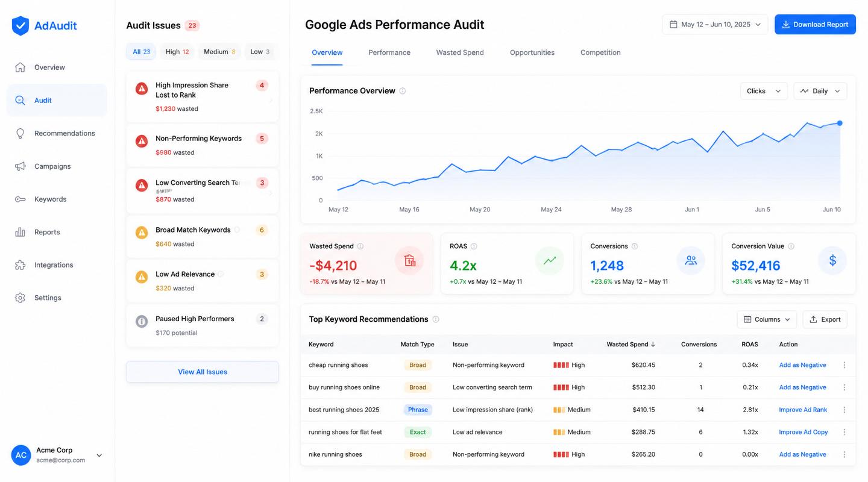This screenshot has height=482, width=868.
Task: Filter issues by All 23
Action: tap(141, 52)
